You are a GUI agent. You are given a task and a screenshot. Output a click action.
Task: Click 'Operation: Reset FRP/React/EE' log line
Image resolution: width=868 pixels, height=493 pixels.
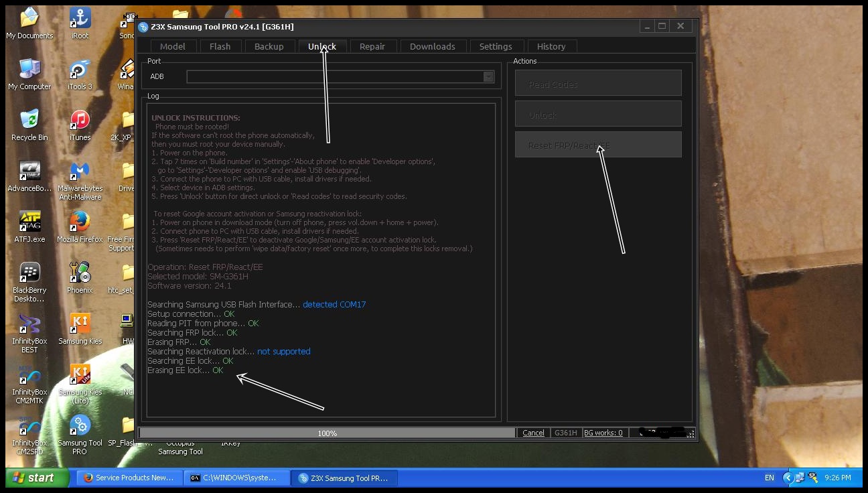205,267
